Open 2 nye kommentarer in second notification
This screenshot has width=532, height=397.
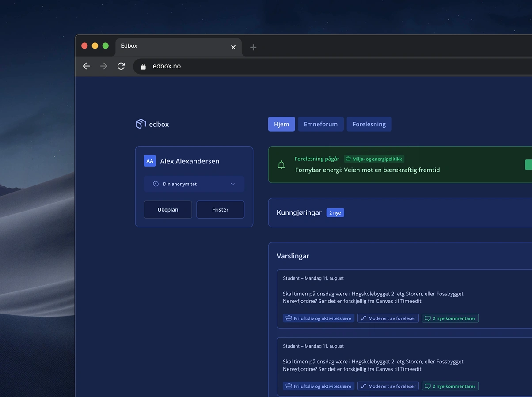click(450, 386)
